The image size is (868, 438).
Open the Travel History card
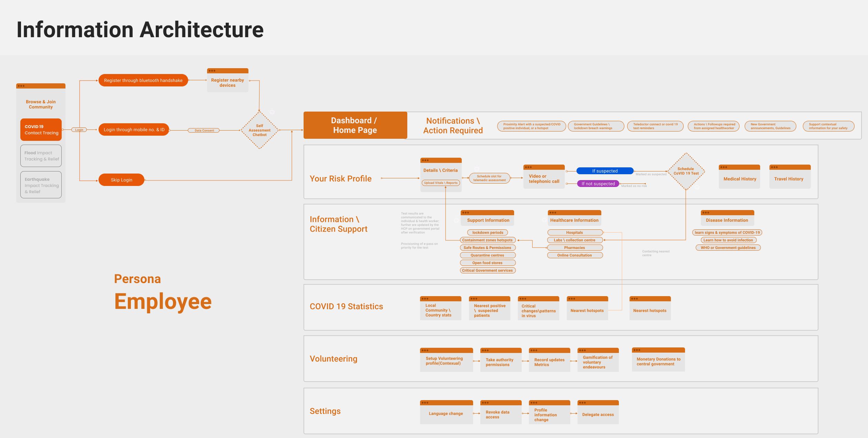click(x=789, y=179)
